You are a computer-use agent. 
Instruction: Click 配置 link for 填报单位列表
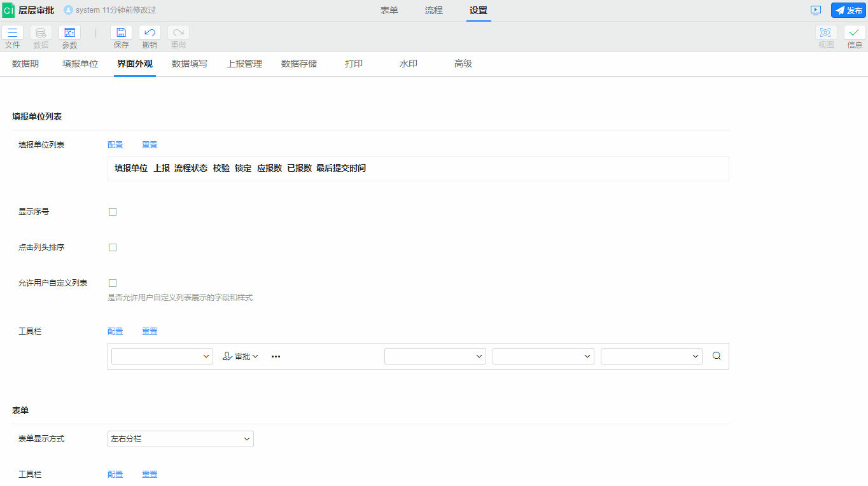115,145
